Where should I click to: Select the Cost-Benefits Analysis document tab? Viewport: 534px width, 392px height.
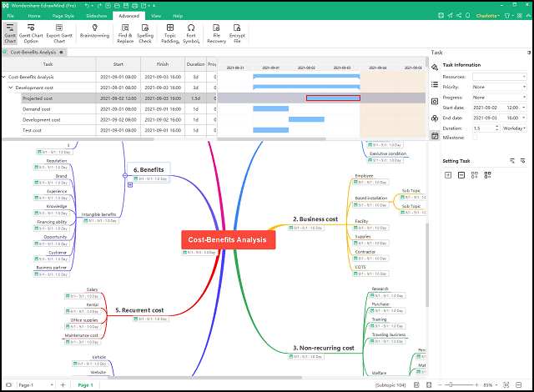pyautogui.click(x=33, y=52)
